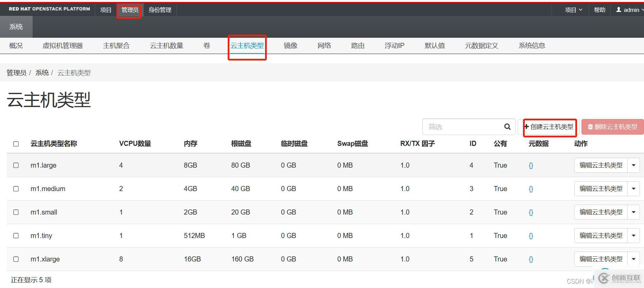Expand the action dropdown arrow for m1.large
Screen dimensions: 644x288
[633, 165]
